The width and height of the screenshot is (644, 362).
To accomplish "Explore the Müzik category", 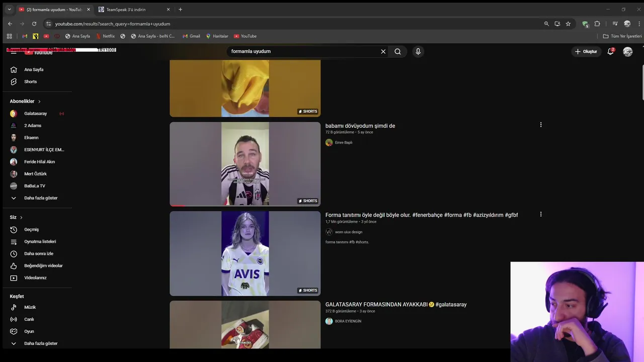I will tap(30, 307).
